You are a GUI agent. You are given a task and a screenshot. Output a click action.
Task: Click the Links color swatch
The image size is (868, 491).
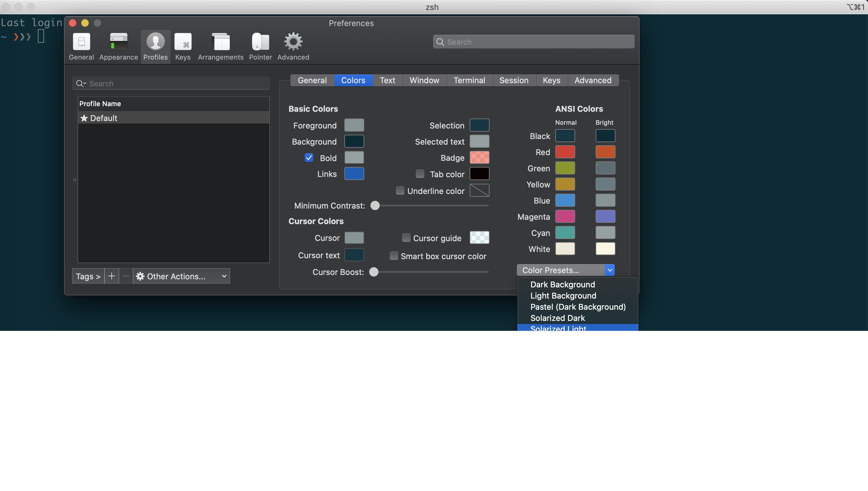(x=354, y=174)
